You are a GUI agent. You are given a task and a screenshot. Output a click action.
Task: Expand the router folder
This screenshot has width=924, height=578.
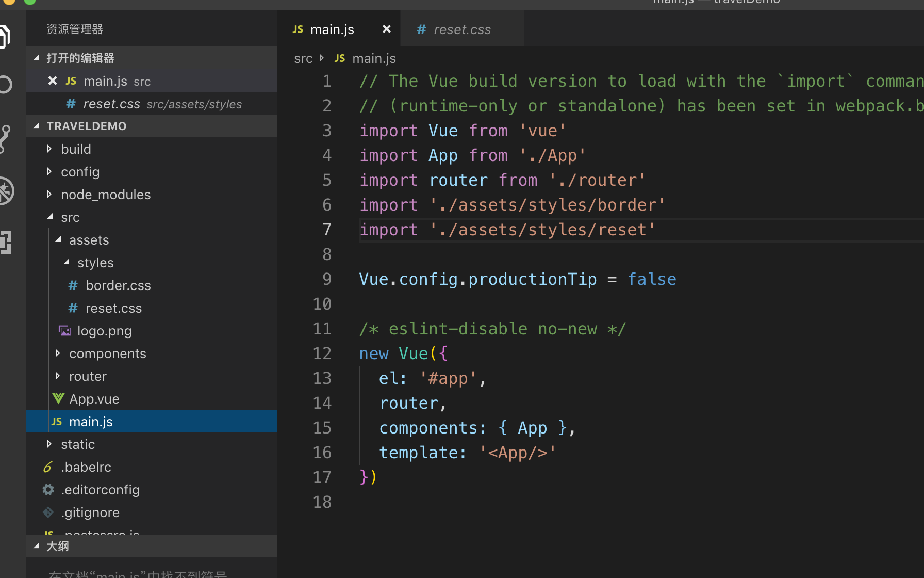(x=58, y=376)
